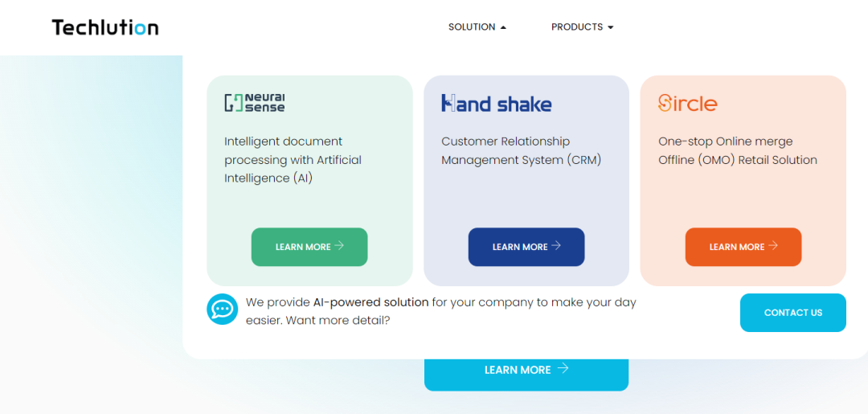Click the chat bubble icon
This screenshot has width=868, height=414.
[222, 309]
